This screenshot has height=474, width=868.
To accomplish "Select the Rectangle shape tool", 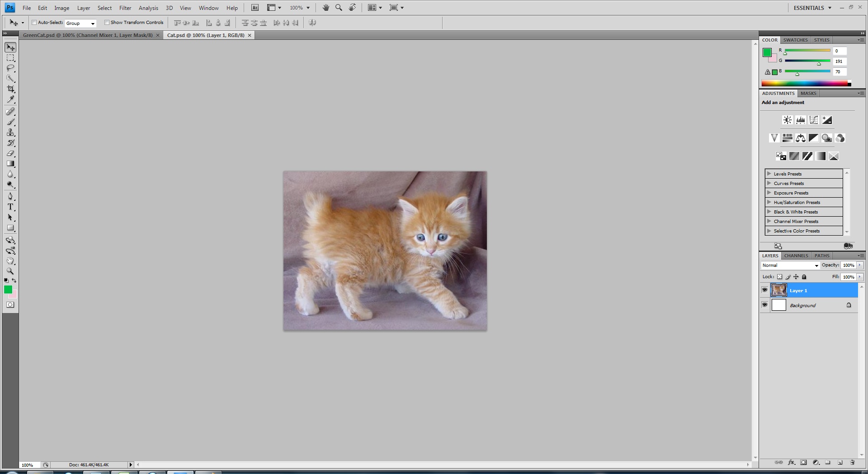I will pyautogui.click(x=10, y=228).
